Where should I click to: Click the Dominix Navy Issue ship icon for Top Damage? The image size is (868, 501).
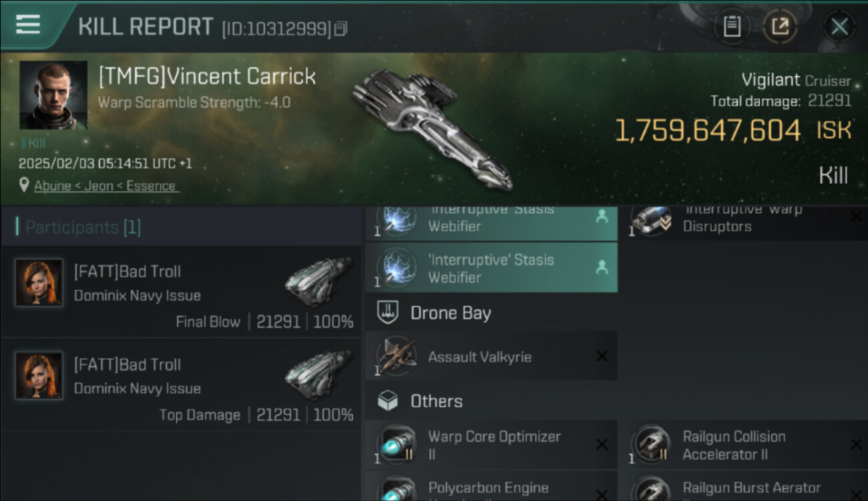tap(318, 375)
